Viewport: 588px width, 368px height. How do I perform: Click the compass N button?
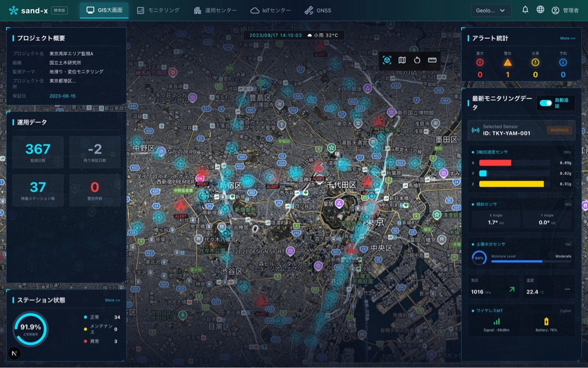point(15,353)
